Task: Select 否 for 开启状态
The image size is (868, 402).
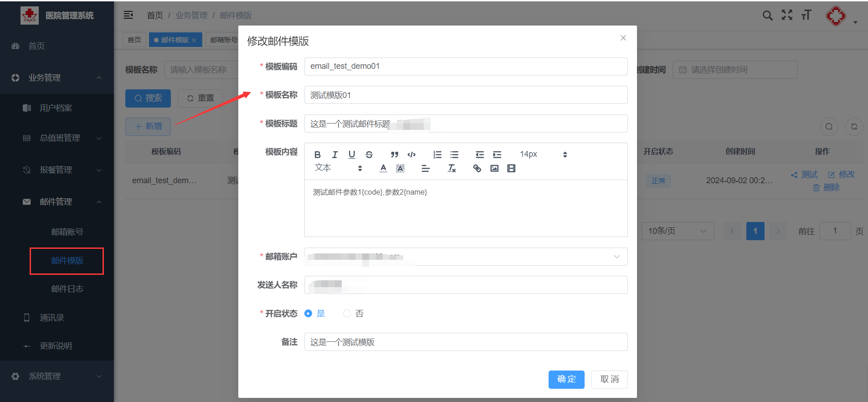Action: click(x=347, y=314)
